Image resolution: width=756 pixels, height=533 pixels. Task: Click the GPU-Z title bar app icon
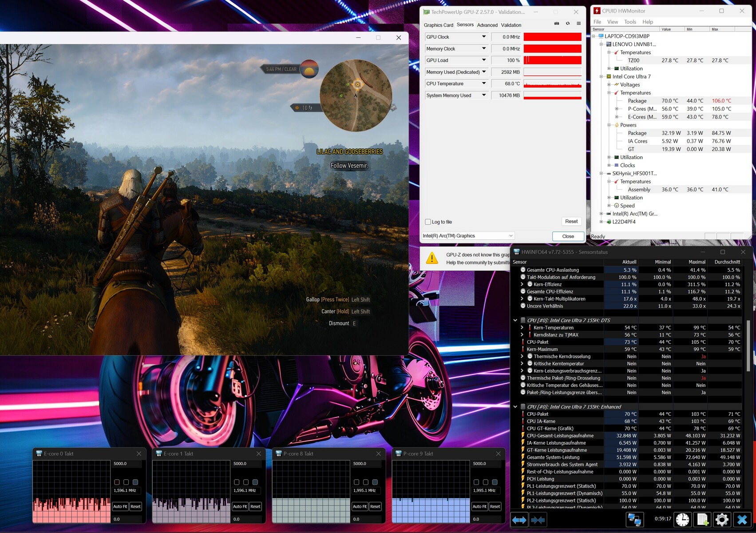pyautogui.click(x=427, y=12)
